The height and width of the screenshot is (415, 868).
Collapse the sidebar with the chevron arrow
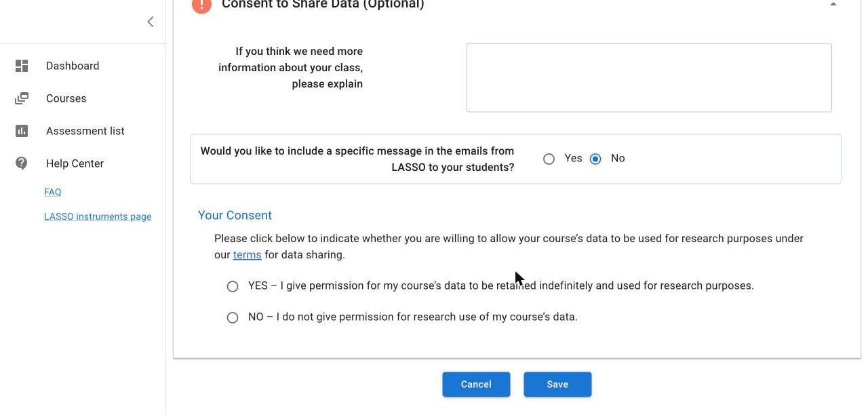point(151,22)
